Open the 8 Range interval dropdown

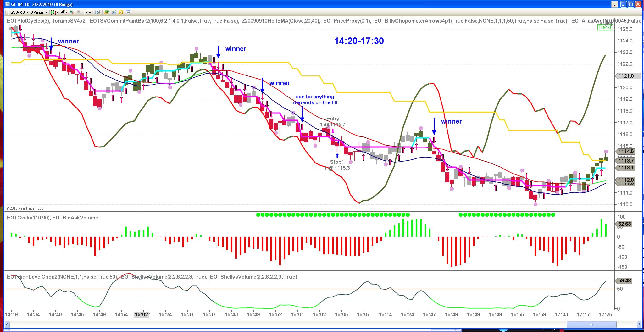(39, 12)
